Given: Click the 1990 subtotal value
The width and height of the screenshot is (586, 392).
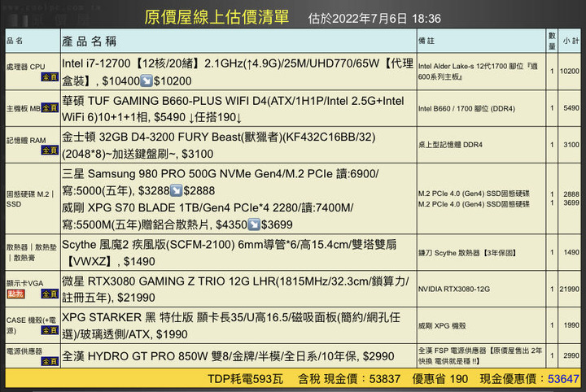Looking at the screenshot, I should click(x=571, y=325).
